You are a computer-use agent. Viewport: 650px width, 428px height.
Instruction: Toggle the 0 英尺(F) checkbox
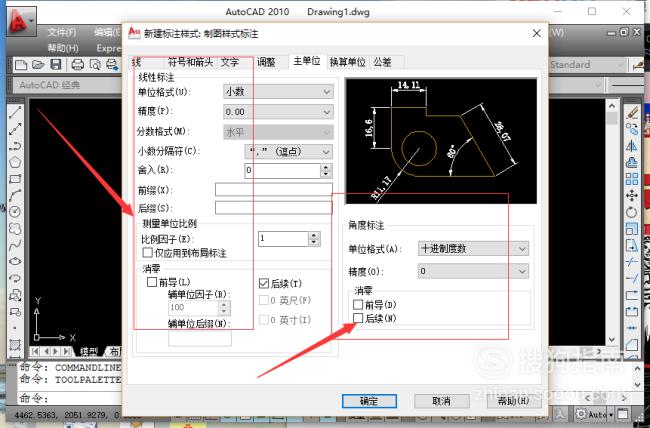point(264,300)
